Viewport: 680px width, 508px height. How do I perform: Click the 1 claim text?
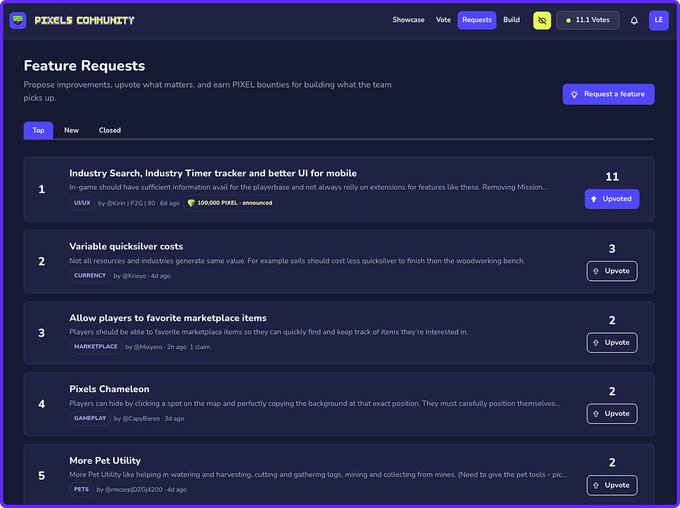click(x=200, y=347)
